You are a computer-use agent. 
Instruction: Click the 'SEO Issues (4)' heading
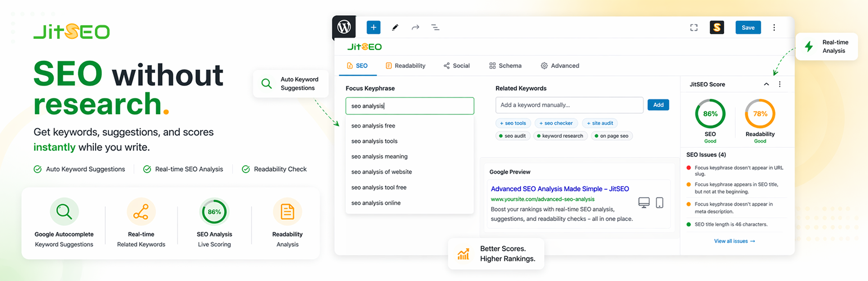pos(706,155)
